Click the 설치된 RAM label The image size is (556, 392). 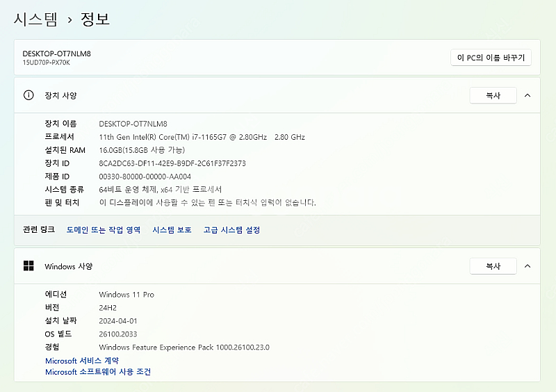click(x=65, y=150)
